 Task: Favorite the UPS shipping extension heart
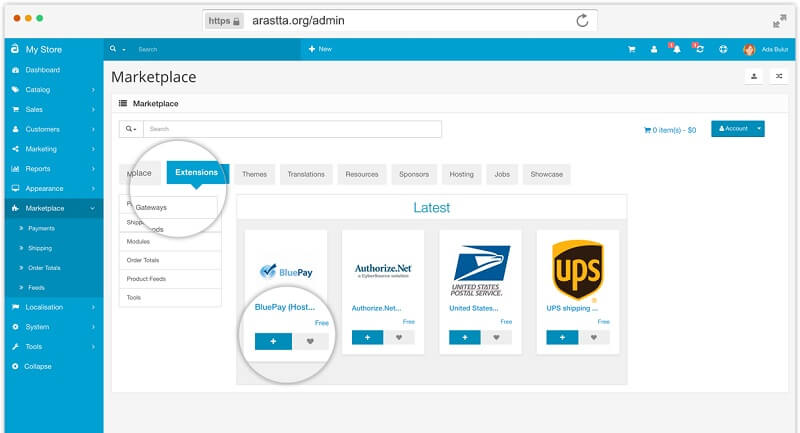(x=594, y=337)
